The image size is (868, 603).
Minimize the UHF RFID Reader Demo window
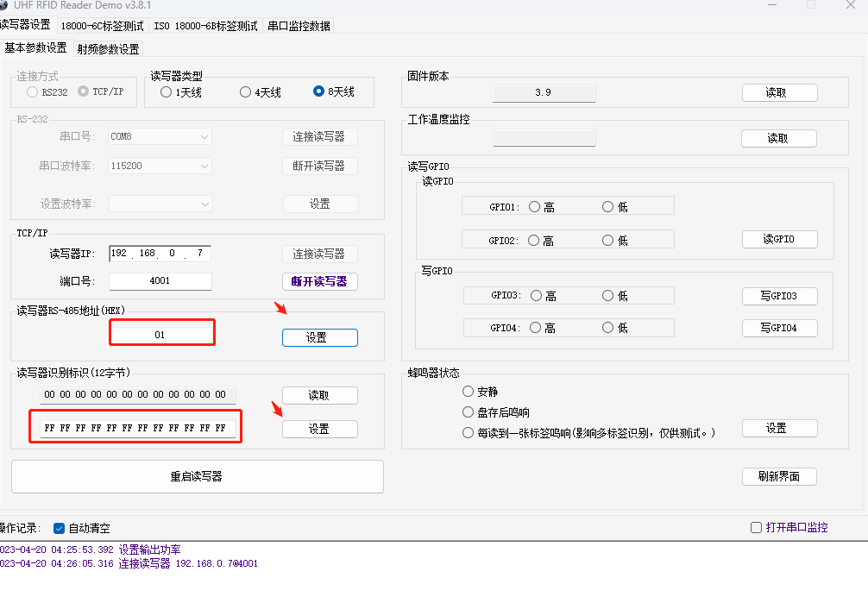[772, 5]
